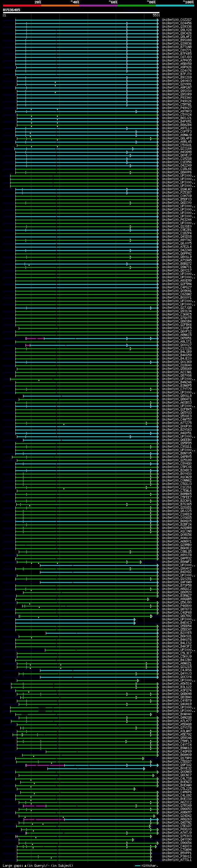197x868 pixels.
Task: Select label UniRef100_B6HQX5
Action: click(x=177, y=521)
